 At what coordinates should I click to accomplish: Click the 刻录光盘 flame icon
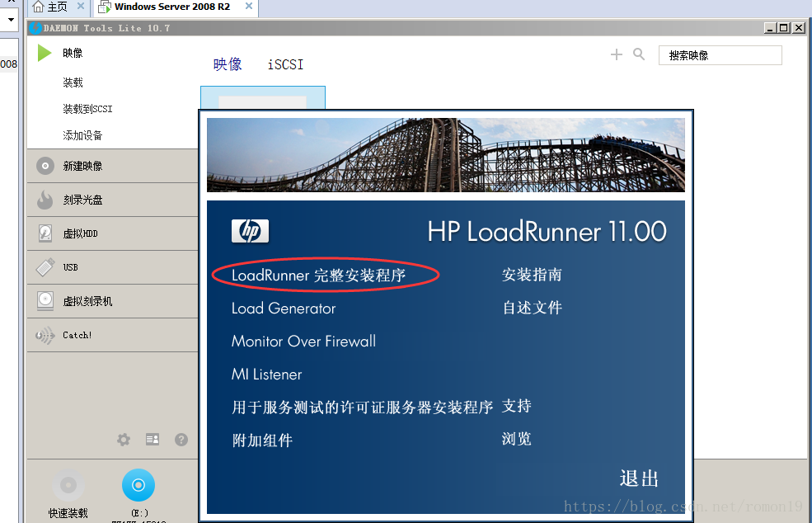(x=45, y=200)
